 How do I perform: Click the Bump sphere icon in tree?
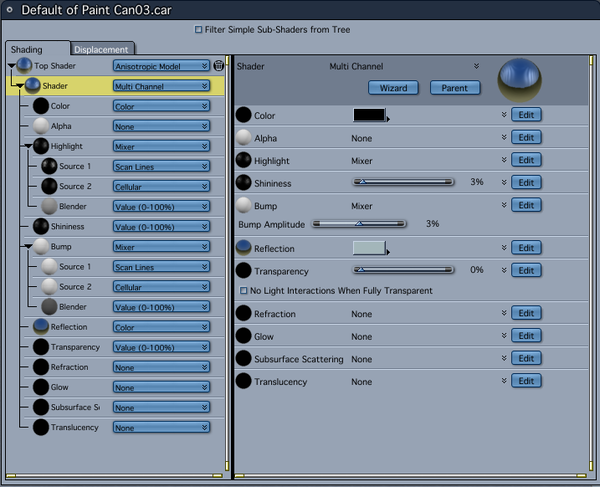click(x=41, y=246)
